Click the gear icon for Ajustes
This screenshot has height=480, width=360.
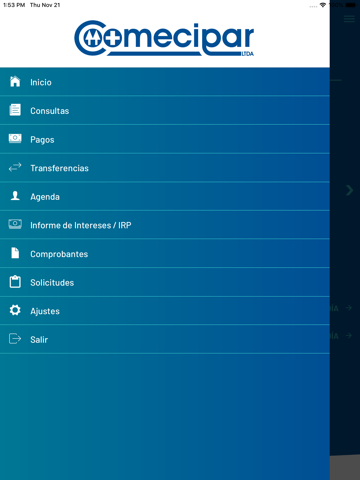(x=15, y=310)
